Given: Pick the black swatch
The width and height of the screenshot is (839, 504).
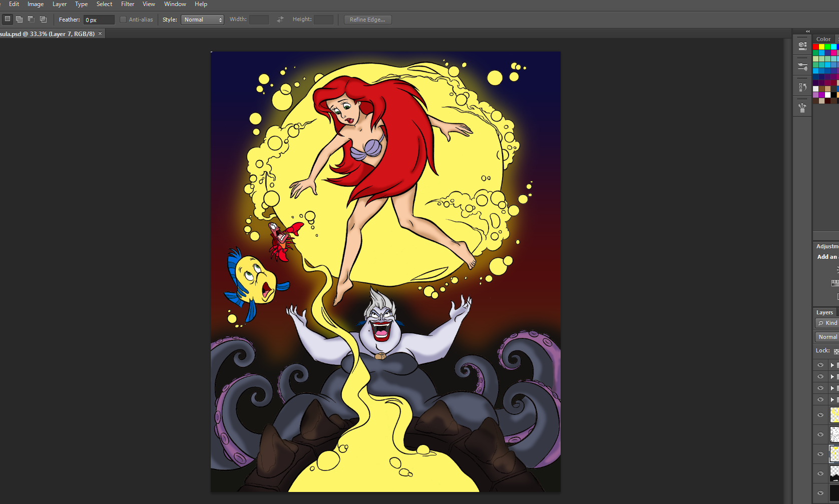Looking at the screenshot, I should point(834,95).
